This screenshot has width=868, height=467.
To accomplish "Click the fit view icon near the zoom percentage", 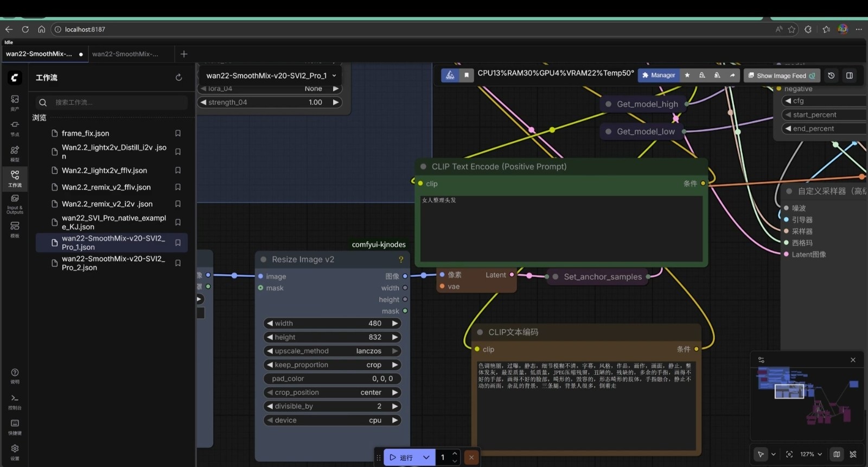I will click(x=789, y=454).
